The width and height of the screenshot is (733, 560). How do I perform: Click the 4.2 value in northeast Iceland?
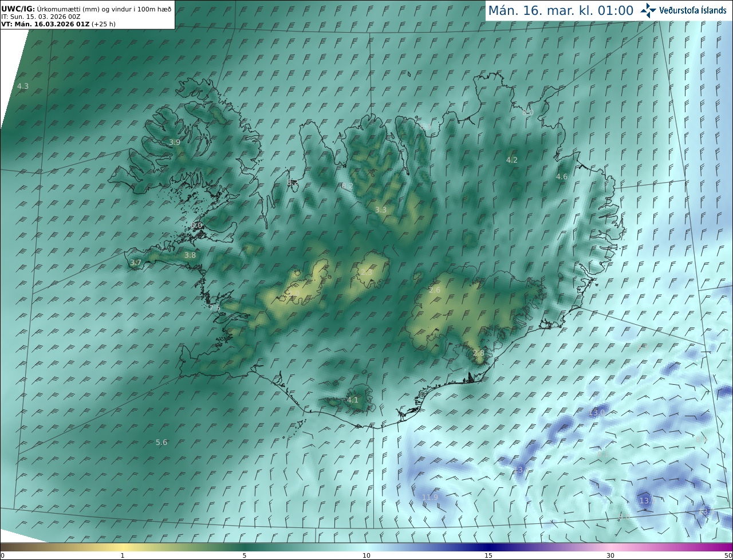coord(512,160)
